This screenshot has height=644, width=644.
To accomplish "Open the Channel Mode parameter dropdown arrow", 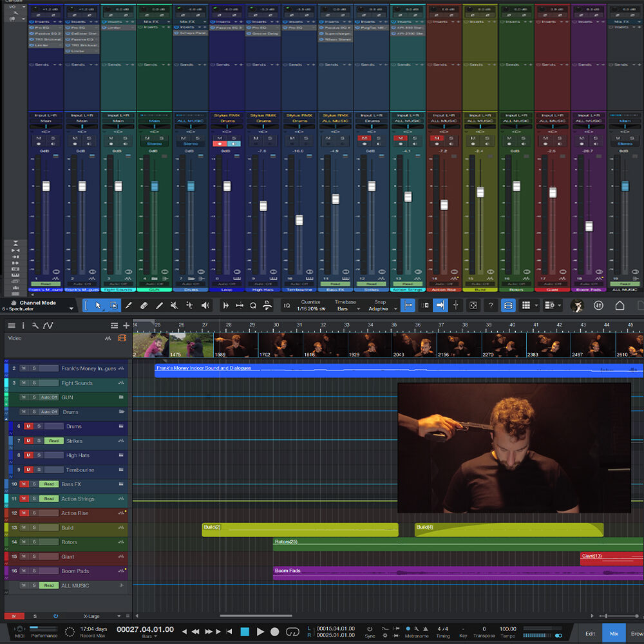I will click(71, 309).
